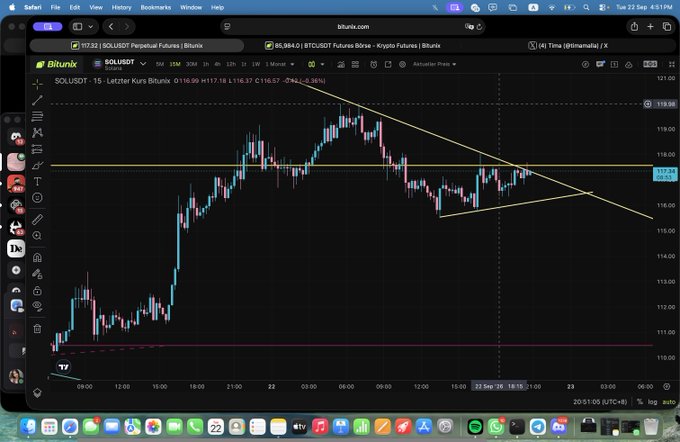Delete drawings with the trash icon

tap(37, 329)
